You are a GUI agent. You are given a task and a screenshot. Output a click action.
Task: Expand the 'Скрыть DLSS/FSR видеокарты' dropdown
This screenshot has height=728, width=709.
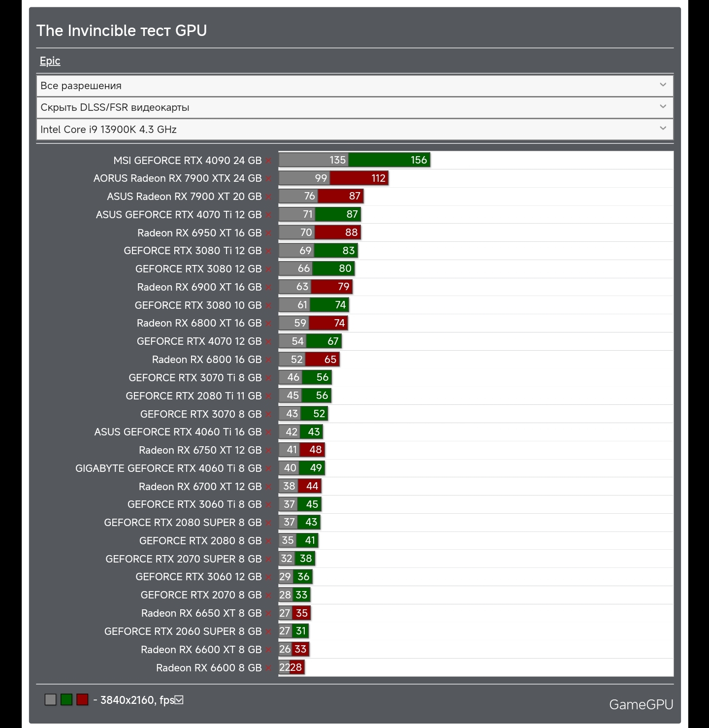(x=354, y=107)
